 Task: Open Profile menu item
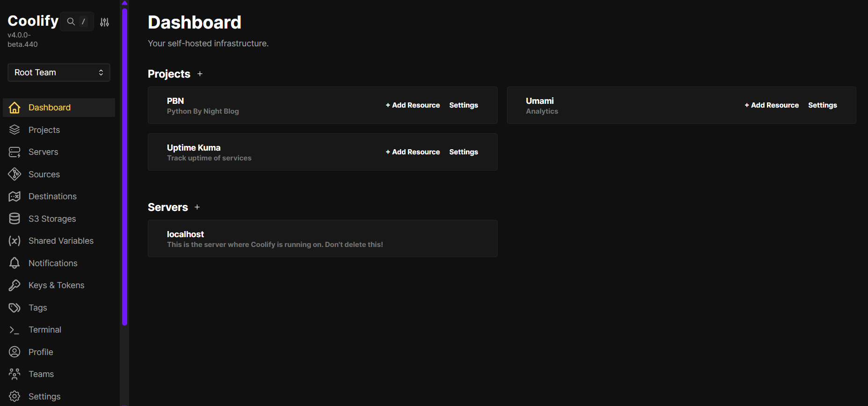(x=59, y=352)
